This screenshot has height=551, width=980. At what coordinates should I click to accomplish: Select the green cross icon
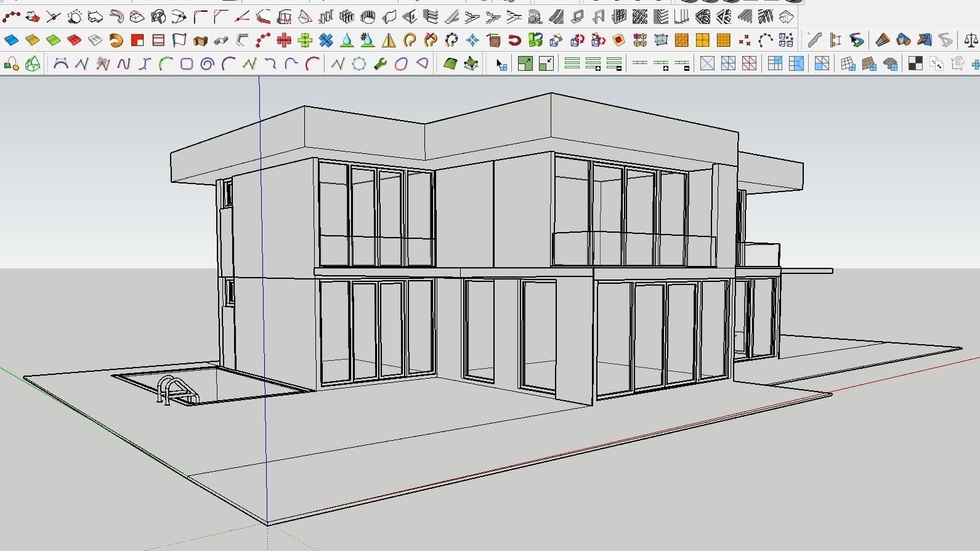pyautogui.click(x=305, y=41)
